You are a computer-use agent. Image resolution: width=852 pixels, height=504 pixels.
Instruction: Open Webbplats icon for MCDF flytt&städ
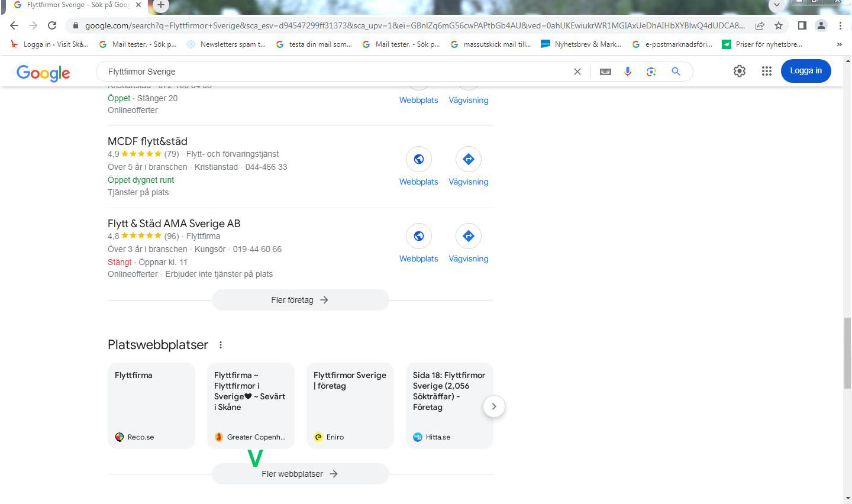click(419, 159)
